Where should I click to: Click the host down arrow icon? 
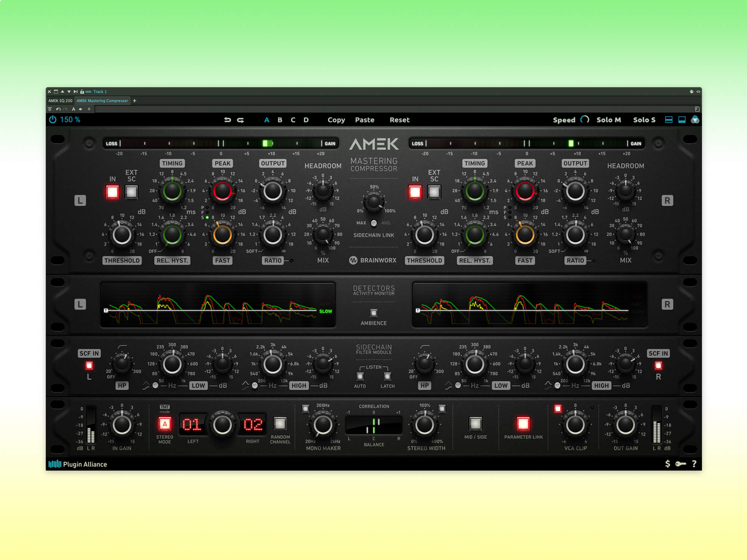click(69, 91)
